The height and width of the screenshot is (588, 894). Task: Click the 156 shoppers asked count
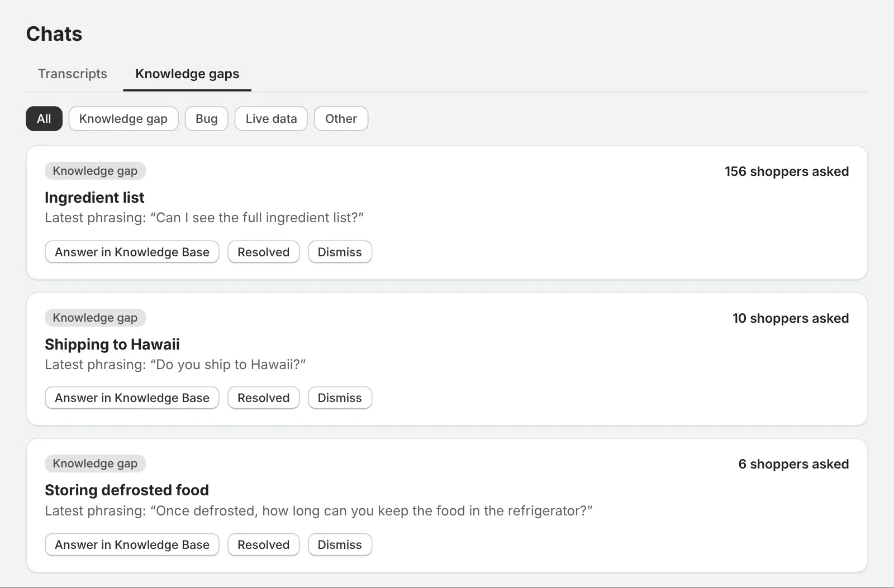pos(787,171)
